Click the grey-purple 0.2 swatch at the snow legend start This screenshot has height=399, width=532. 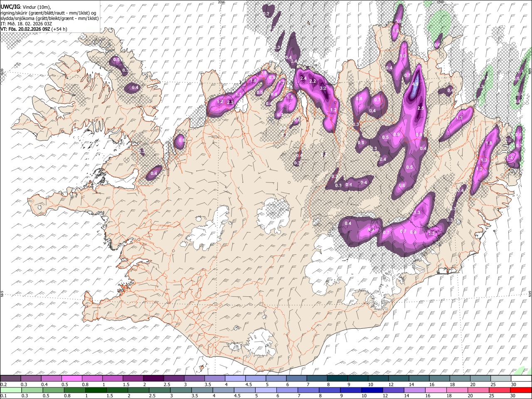(10, 379)
